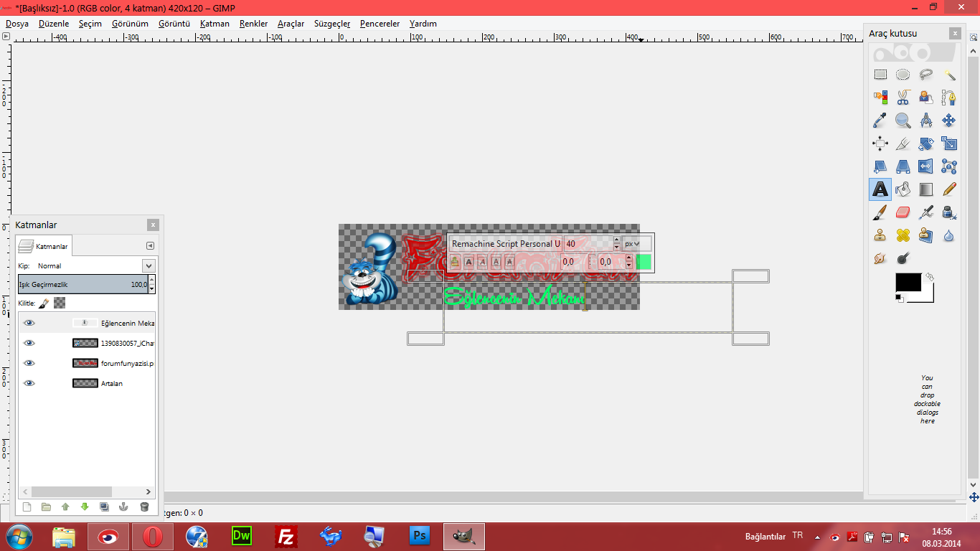Select the Scissors Select tool
The height and width of the screenshot is (551, 980).
[x=903, y=98]
